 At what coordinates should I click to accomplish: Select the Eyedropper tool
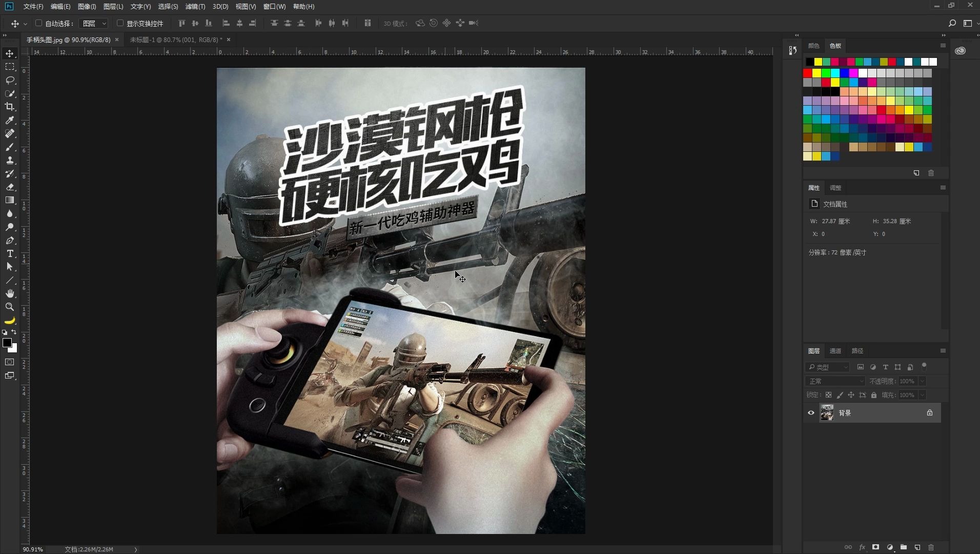[10, 120]
